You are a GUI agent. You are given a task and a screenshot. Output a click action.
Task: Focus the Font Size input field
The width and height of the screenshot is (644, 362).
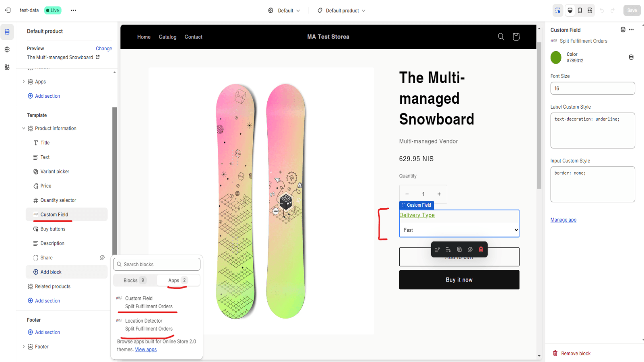[592, 88]
